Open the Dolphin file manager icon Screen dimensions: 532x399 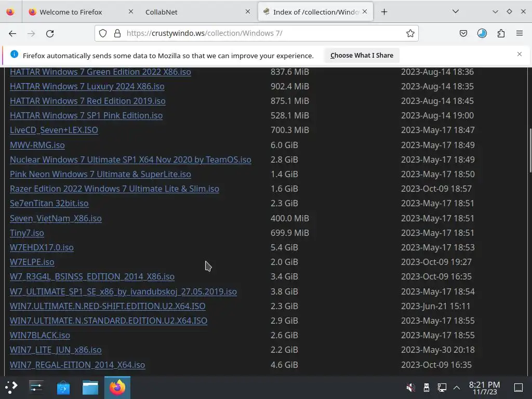90,387
